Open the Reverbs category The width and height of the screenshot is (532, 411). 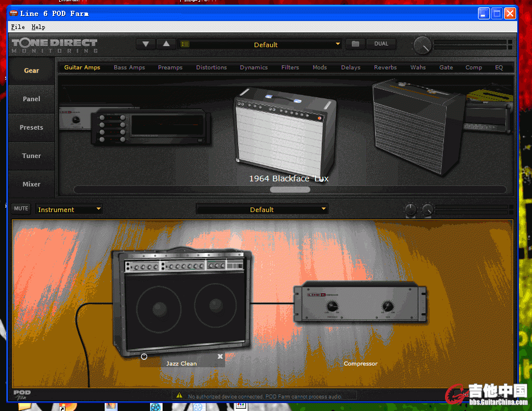click(x=385, y=67)
